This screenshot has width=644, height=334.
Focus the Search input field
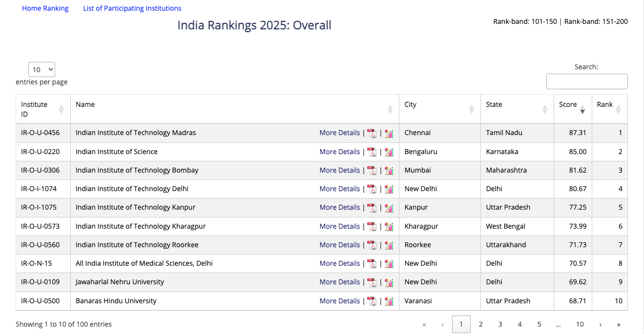click(587, 81)
